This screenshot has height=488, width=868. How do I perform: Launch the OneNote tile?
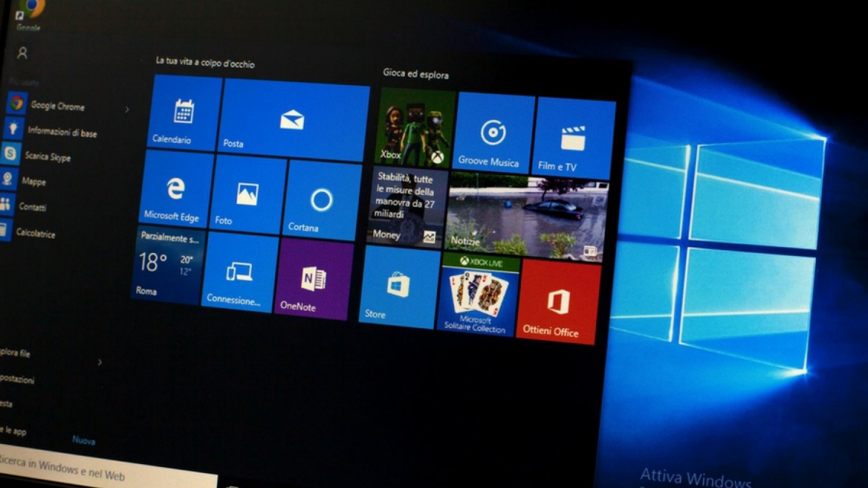(312, 278)
